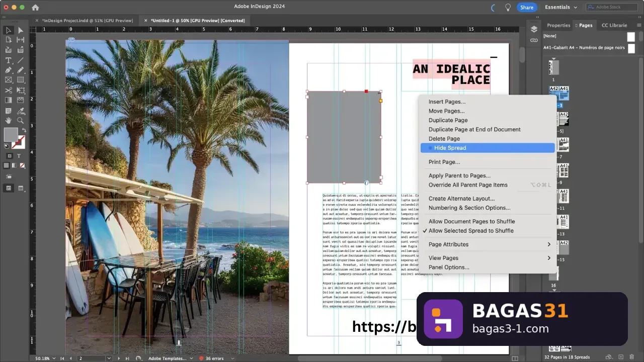Toggle Normal view mode button
The image size is (644, 362).
(x=9, y=188)
